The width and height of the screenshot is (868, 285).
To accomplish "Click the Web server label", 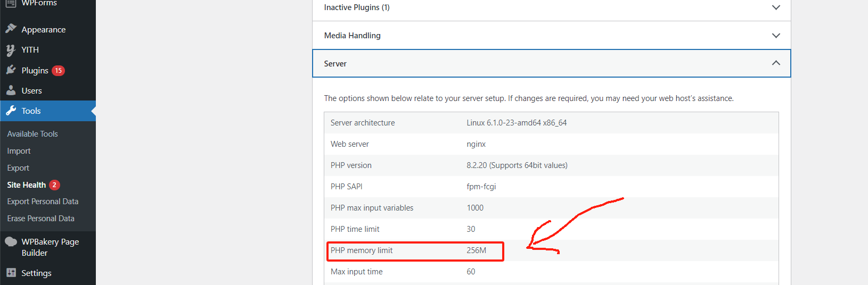I will click(349, 144).
